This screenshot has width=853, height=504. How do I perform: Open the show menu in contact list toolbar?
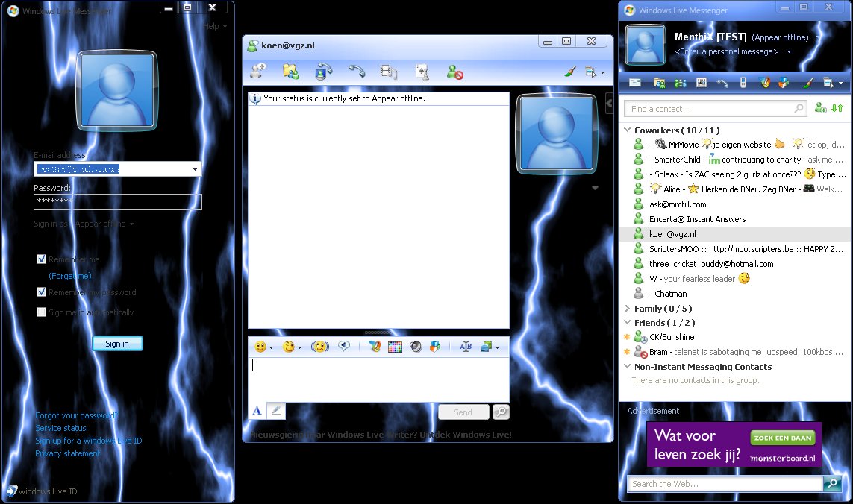[832, 83]
